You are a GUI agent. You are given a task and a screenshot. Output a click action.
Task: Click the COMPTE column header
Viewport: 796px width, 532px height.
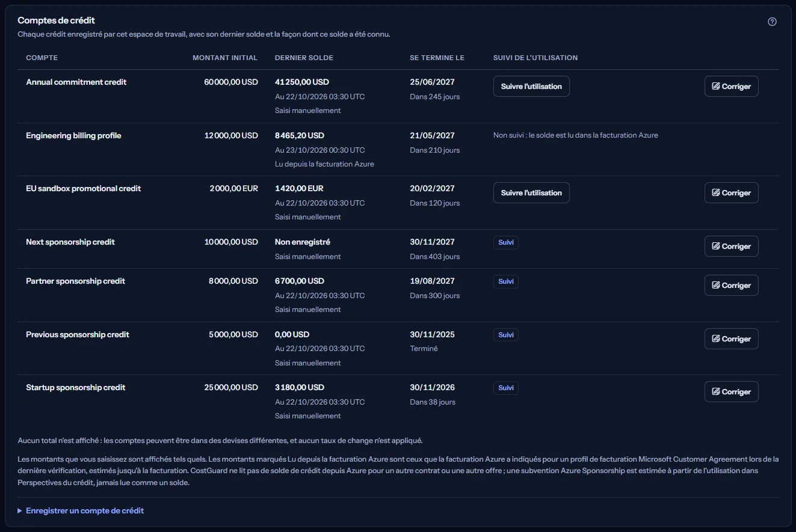[x=42, y=58]
